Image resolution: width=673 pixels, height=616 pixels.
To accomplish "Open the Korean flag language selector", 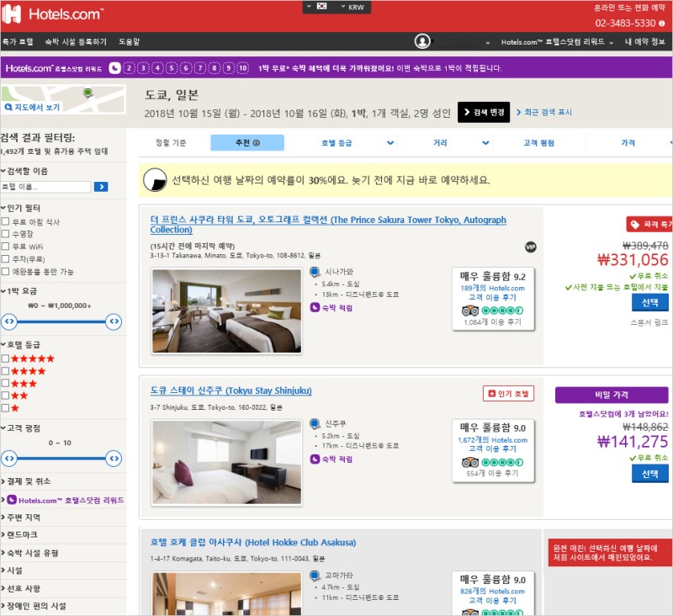I will 321,7.
